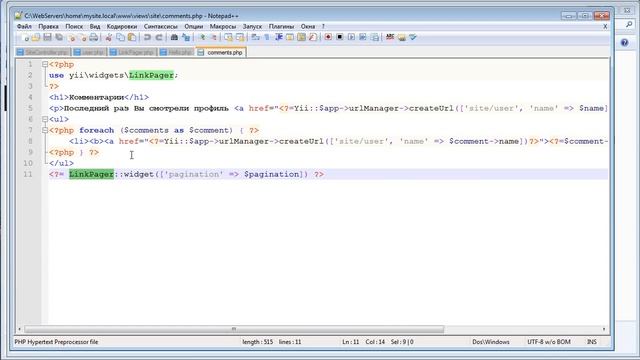The height and width of the screenshot is (360, 640).
Task: Click the magnifier icon in background window
Action: (x=629, y=25)
